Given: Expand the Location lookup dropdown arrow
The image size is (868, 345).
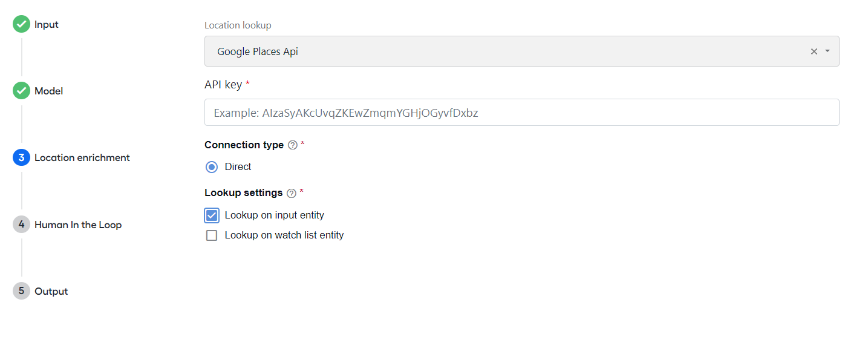Looking at the screenshot, I should point(827,51).
